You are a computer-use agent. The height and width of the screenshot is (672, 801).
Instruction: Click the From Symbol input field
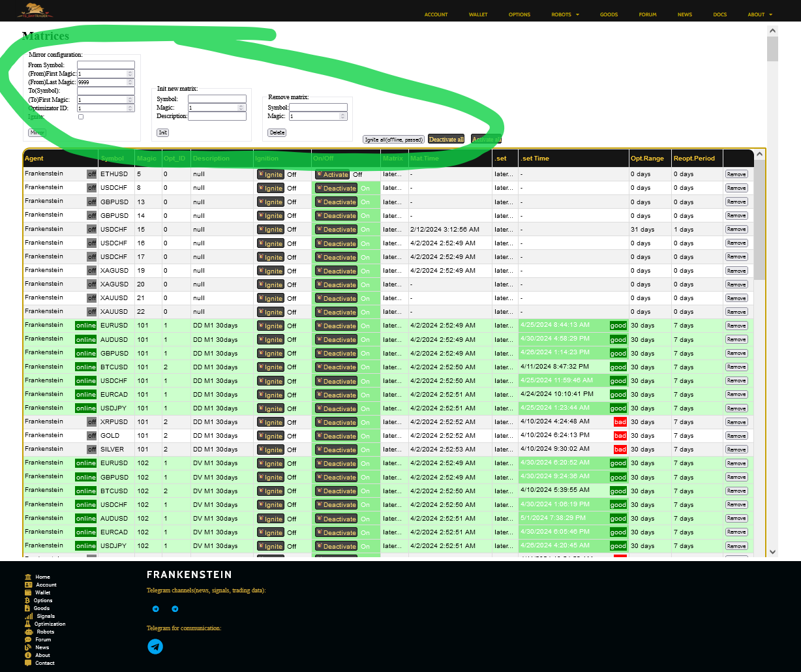pyautogui.click(x=106, y=65)
